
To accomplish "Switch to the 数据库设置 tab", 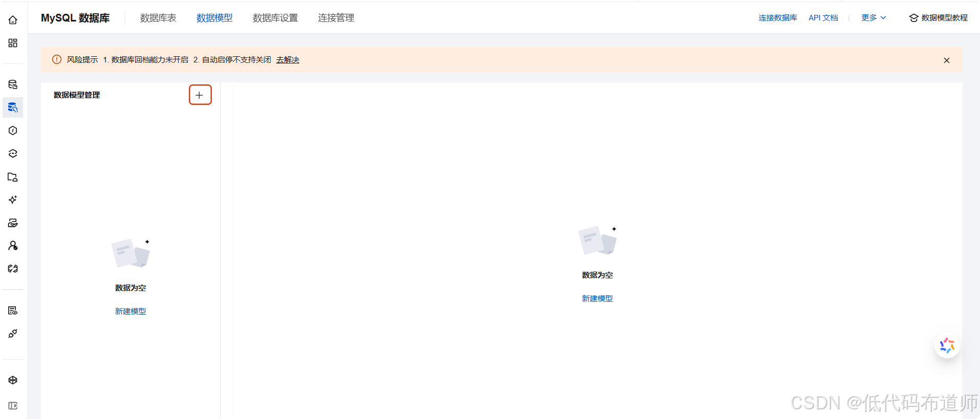I will 275,18.
